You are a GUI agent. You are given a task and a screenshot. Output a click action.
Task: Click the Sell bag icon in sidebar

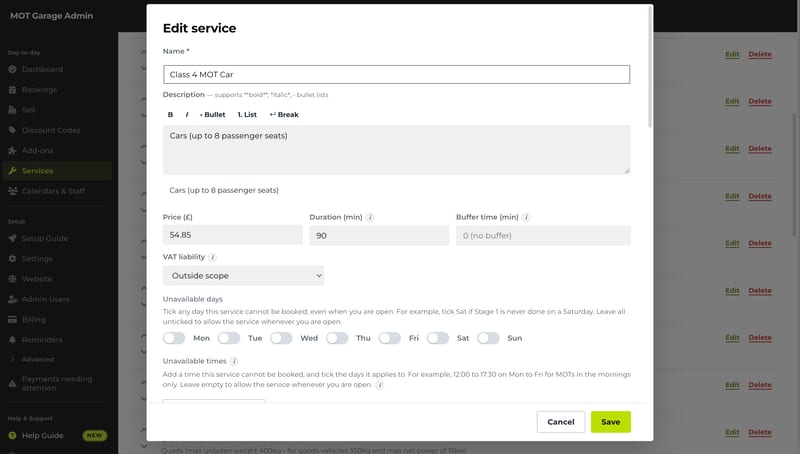click(x=12, y=110)
